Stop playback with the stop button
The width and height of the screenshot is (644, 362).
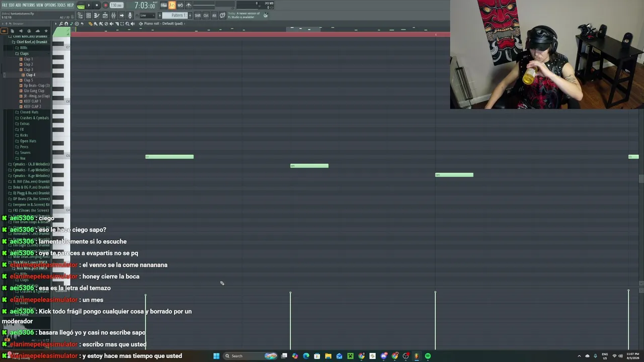coord(97,5)
